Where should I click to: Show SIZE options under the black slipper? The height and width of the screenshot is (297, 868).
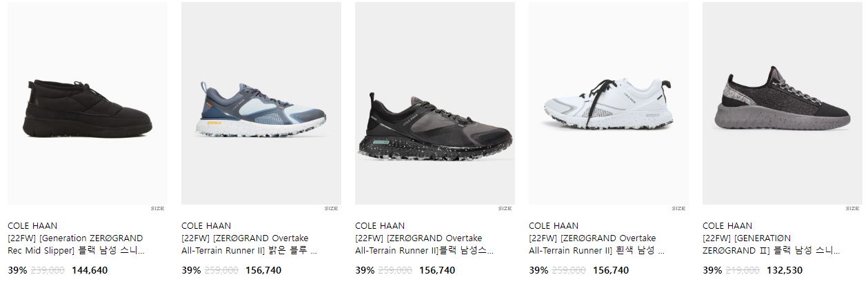coord(157,209)
